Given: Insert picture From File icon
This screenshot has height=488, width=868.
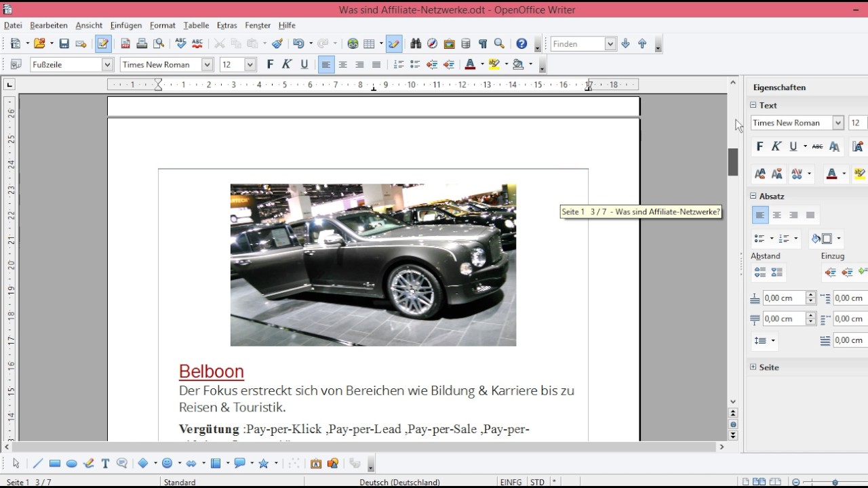Looking at the screenshot, I should point(332,464).
